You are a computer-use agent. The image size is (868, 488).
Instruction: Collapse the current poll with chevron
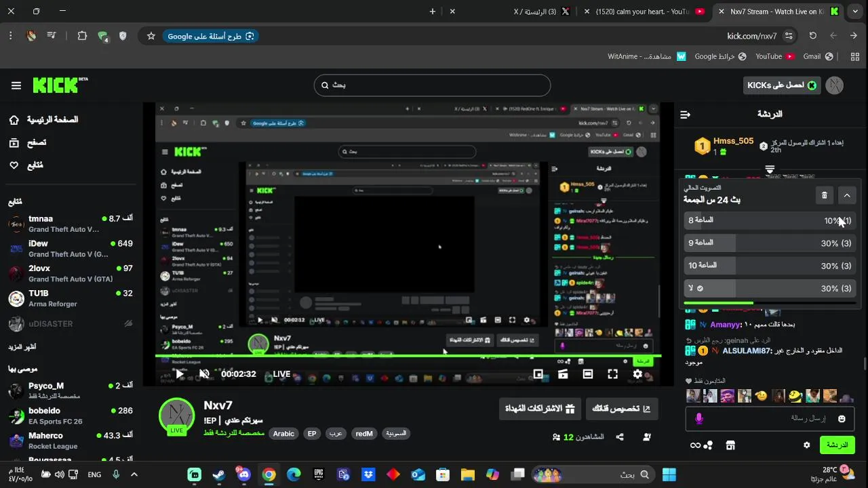coord(847,195)
